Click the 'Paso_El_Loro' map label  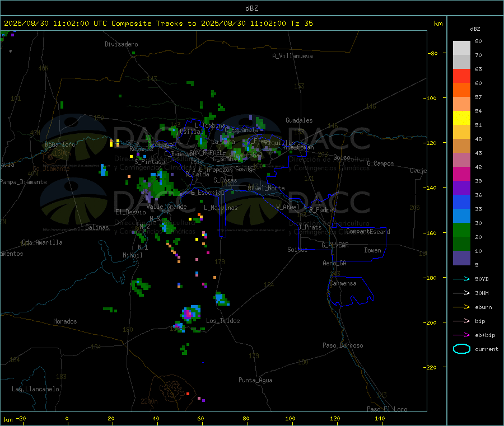coord(388,409)
